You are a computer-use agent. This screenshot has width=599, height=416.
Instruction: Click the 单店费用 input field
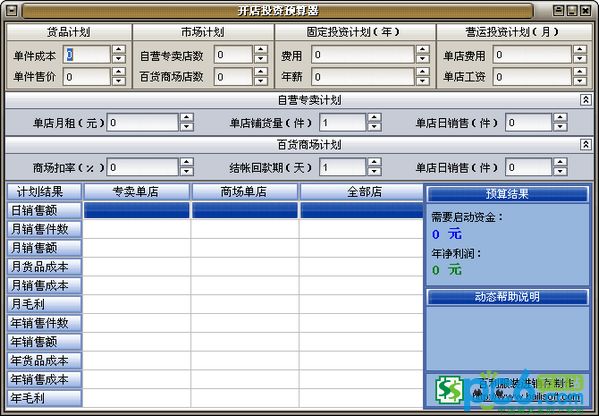[x=533, y=55]
